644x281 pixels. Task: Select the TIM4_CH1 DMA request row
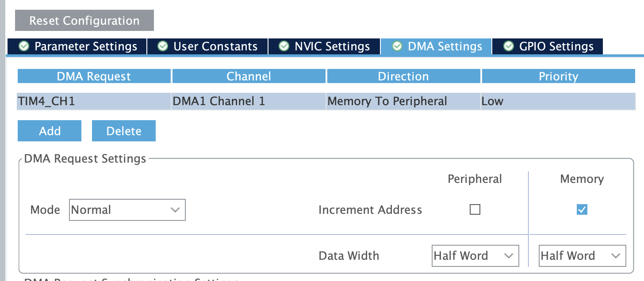tap(177, 101)
